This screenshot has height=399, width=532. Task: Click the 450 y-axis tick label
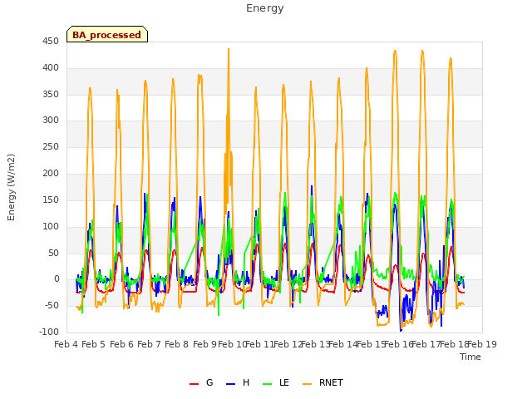pyautogui.click(x=51, y=42)
